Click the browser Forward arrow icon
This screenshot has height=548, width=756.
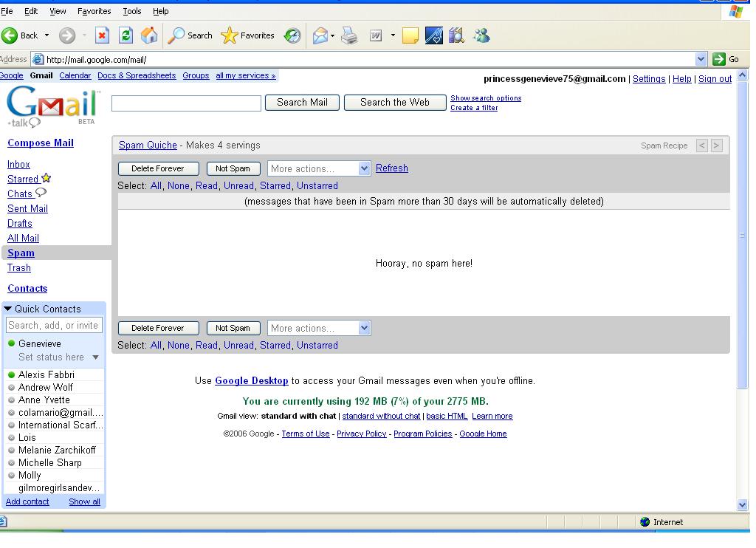tap(67, 35)
